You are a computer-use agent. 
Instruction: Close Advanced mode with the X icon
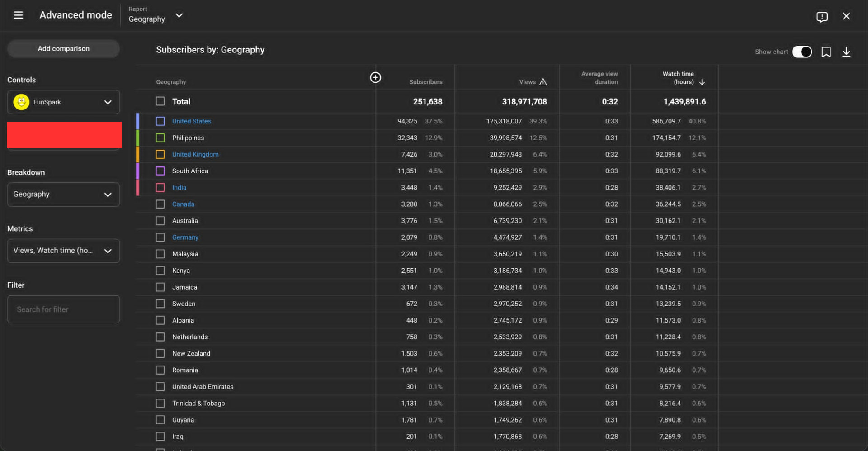pyautogui.click(x=846, y=16)
